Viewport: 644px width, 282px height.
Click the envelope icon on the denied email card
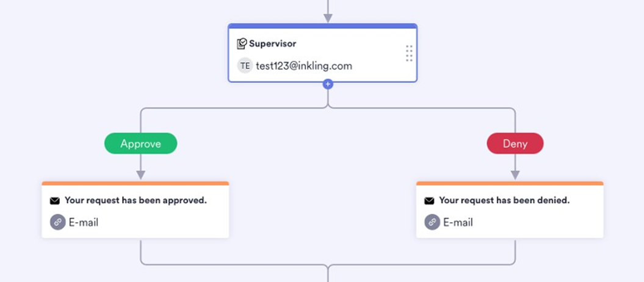click(x=429, y=201)
